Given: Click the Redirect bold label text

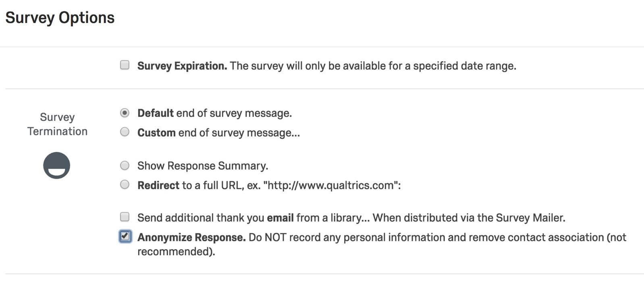Looking at the screenshot, I should [x=158, y=185].
